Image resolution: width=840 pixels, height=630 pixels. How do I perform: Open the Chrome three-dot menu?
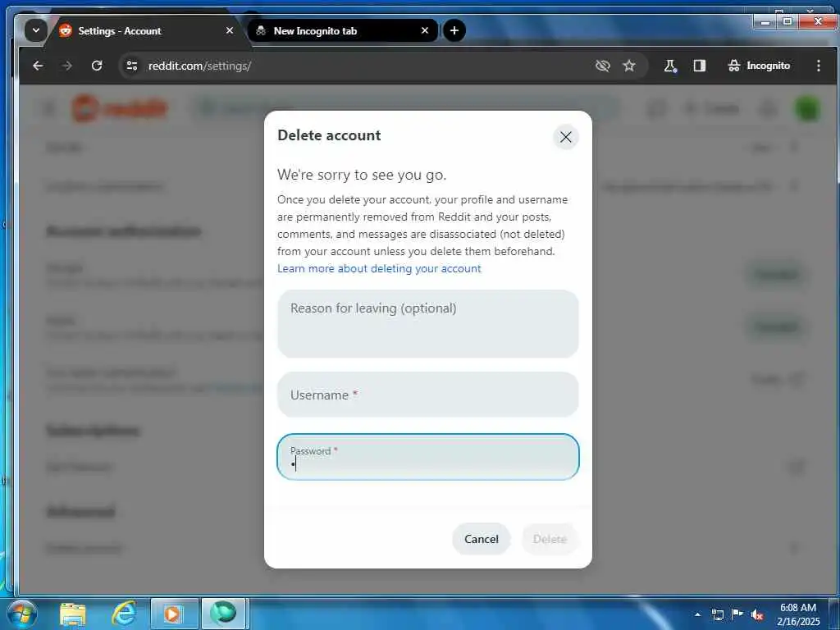(x=818, y=66)
